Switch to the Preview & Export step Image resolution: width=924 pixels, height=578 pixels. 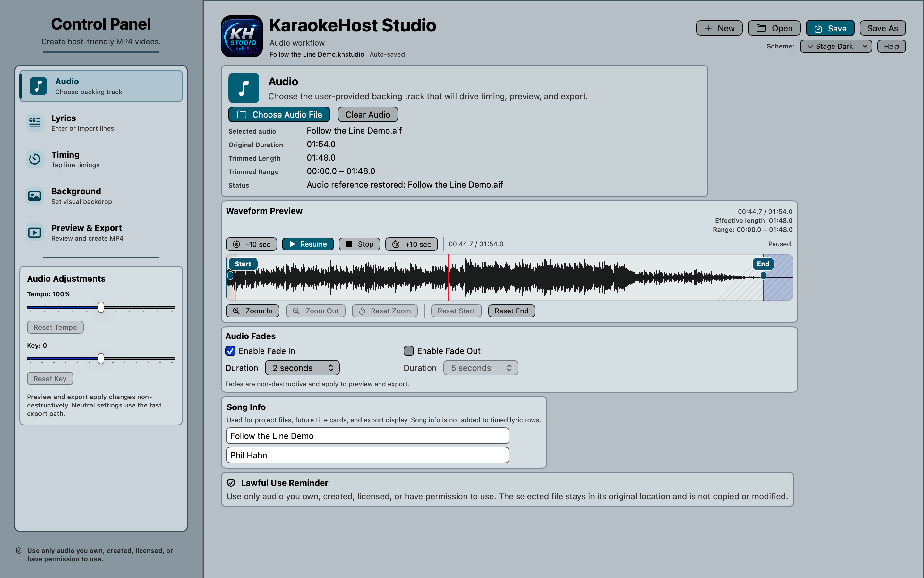101,232
